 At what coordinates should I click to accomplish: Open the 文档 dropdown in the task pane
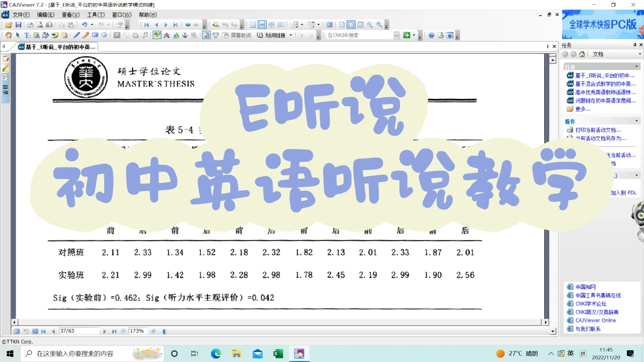pyautogui.click(x=640, y=54)
